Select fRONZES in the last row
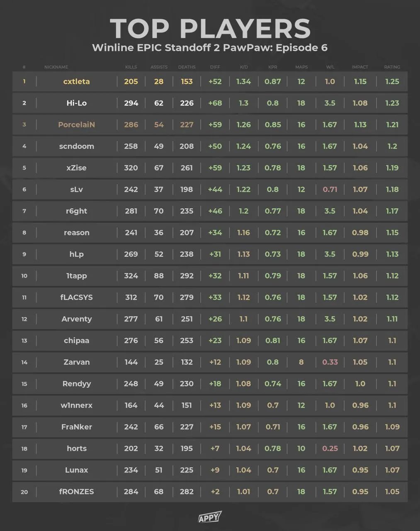Image resolution: width=420 pixels, height=531 pixels. (x=76, y=492)
